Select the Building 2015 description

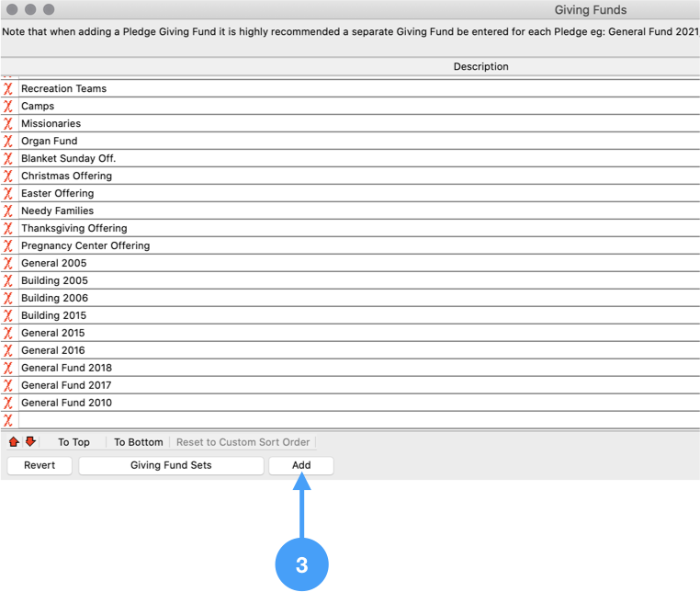point(53,315)
